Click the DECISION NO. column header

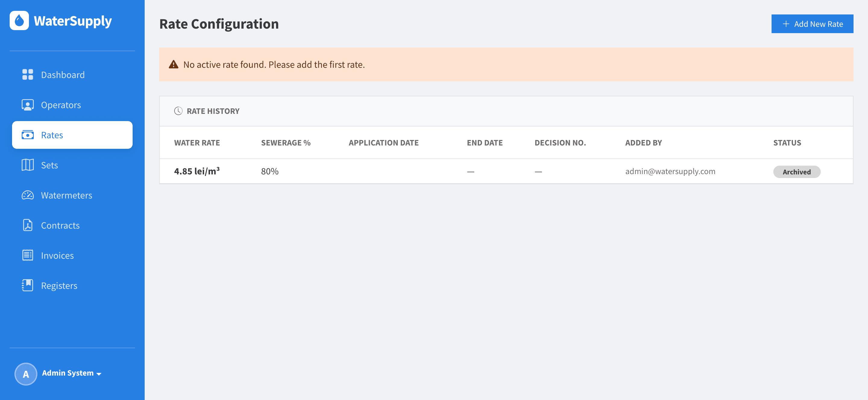(560, 142)
